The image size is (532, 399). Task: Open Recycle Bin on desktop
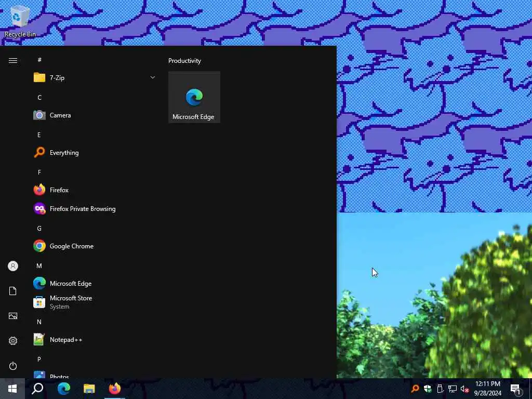pos(20,21)
